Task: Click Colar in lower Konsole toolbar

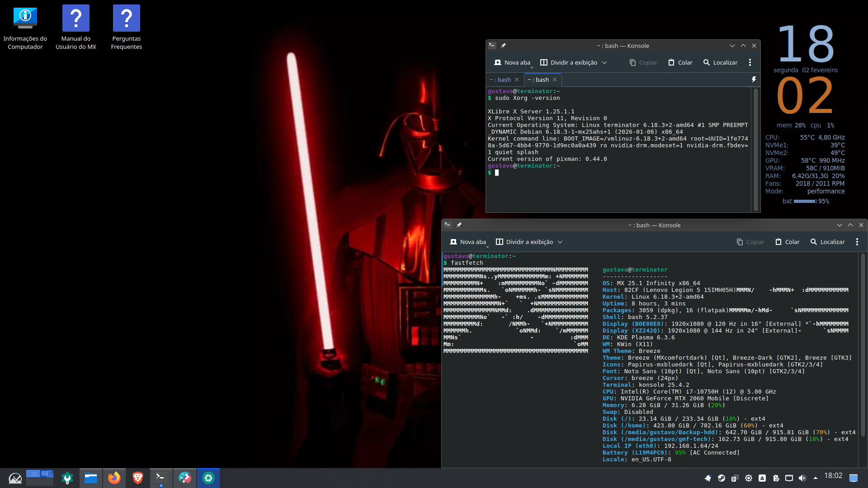Action: pos(788,242)
